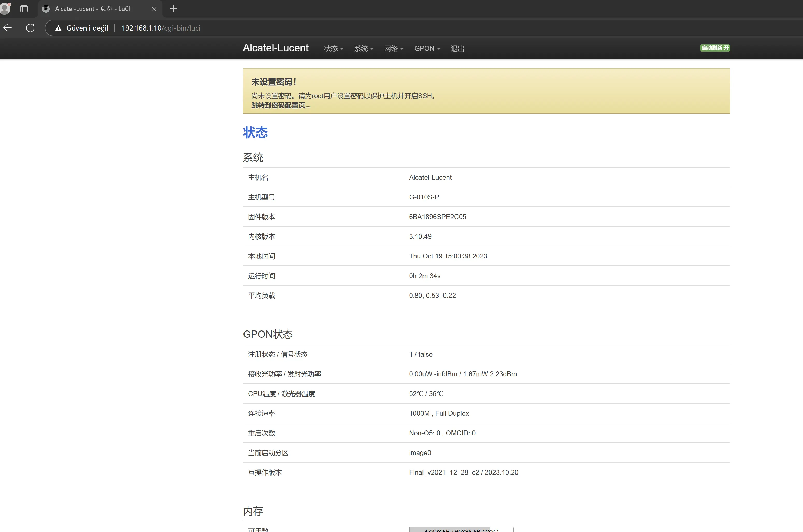Image resolution: width=803 pixels, height=532 pixels.
Task: Open the 网络 dropdown menu
Action: [394, 48]
